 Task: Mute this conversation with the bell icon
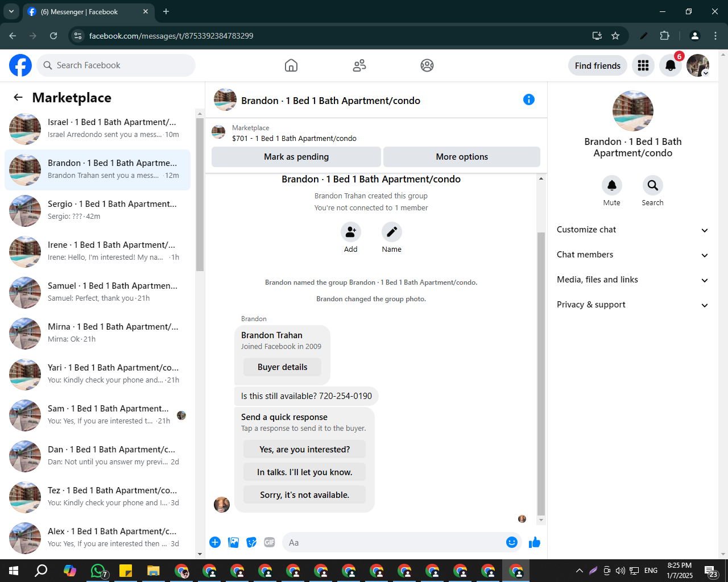pos(612,185)
